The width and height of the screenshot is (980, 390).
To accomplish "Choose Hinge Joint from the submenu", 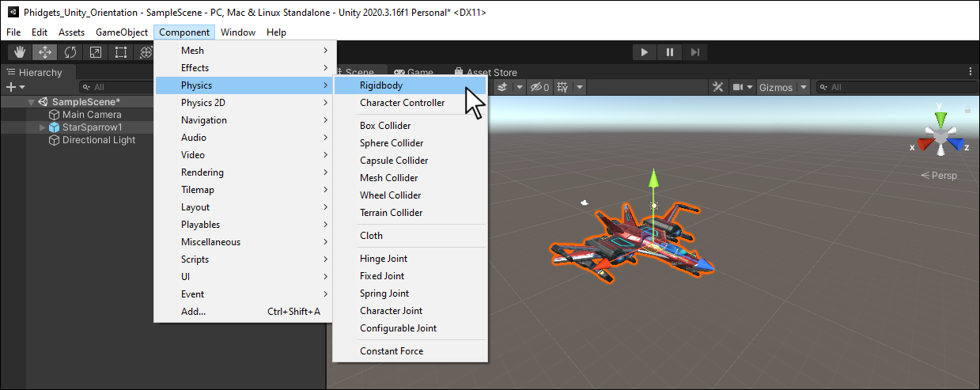I will (x=410, y=259).
